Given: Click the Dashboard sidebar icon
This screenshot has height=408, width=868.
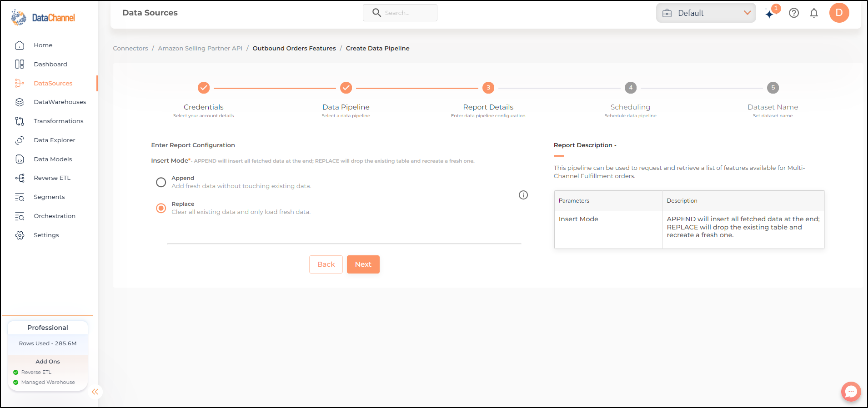Looking at the screenshot, I should pos(20,64).
